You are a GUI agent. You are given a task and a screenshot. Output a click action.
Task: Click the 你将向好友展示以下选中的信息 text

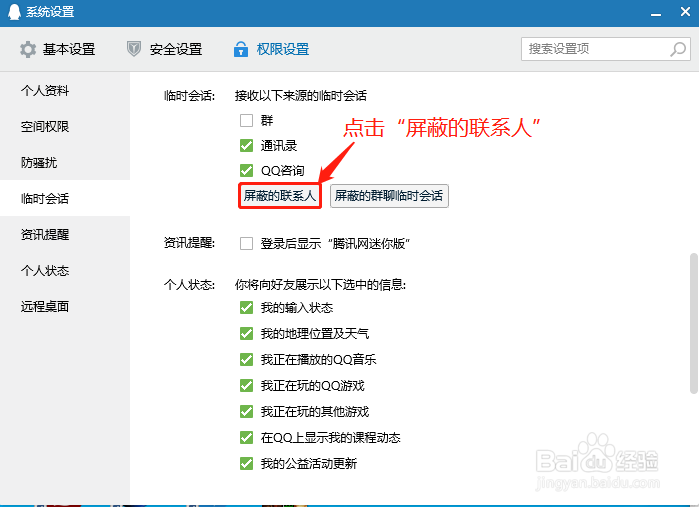coord(321,284)
